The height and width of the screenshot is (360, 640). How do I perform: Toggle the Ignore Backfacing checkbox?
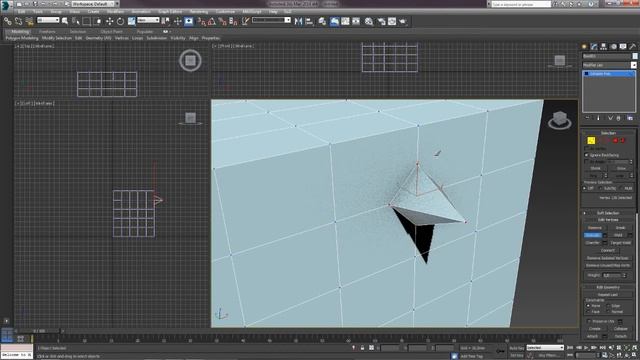pyautogui.click(x=587, y=155)
